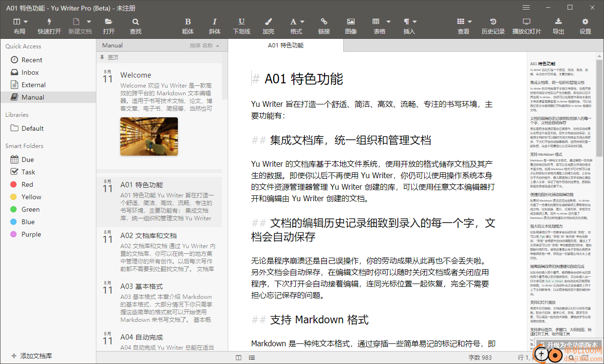604x364 pixels.
Task: Open the A02 文档库和文档 document
Action: (159, 252)
